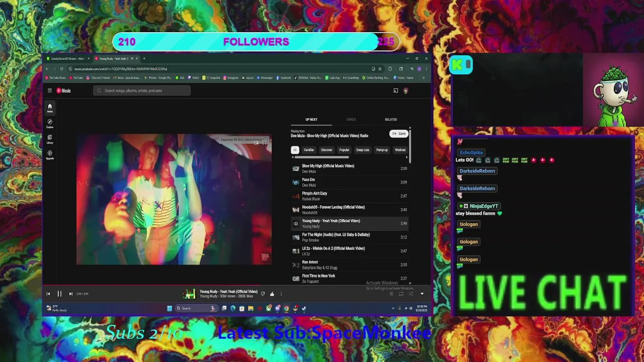The image size is (644, 362).
Task: Click the queue vertical scrollbar
Action: 410,146
